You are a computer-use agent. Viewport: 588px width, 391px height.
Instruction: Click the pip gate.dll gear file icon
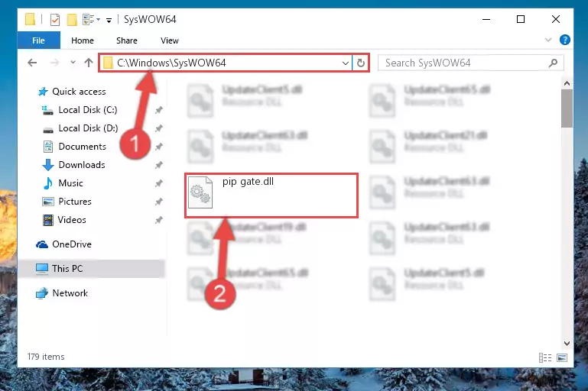(200, 192)
